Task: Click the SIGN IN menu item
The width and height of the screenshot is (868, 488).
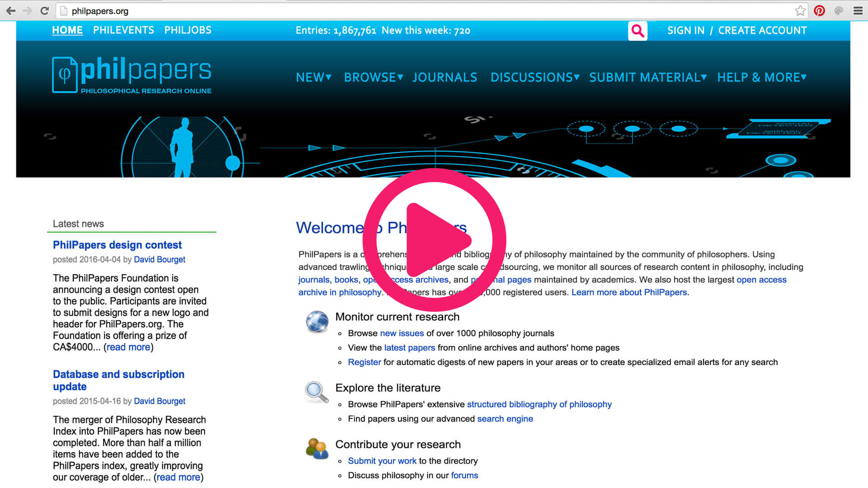Action: point(685,30)
